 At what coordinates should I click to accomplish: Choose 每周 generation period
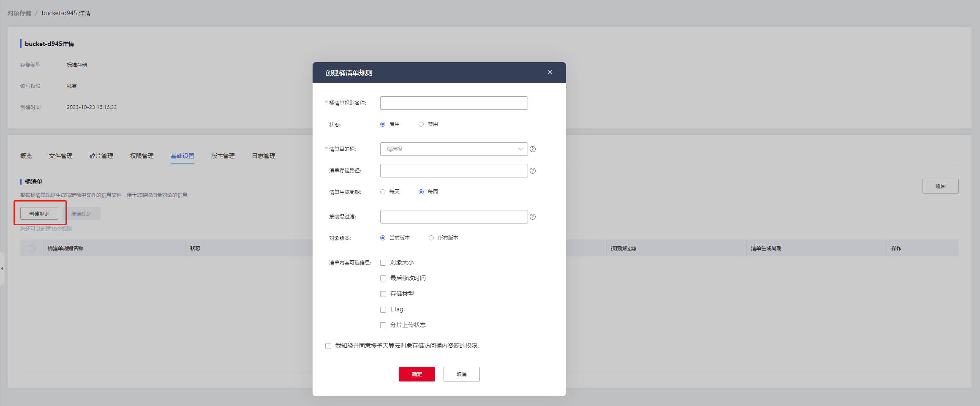[x=421, y=192]
